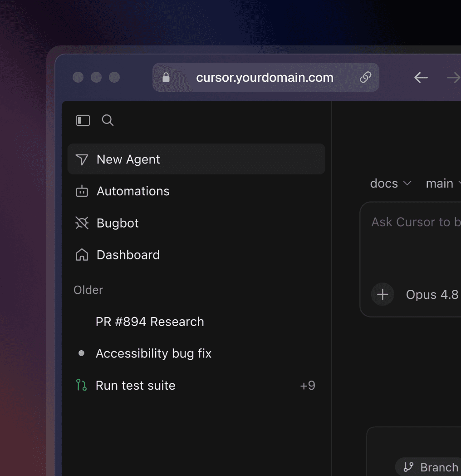Click the first gray window control dot

(x=78, y=77)
